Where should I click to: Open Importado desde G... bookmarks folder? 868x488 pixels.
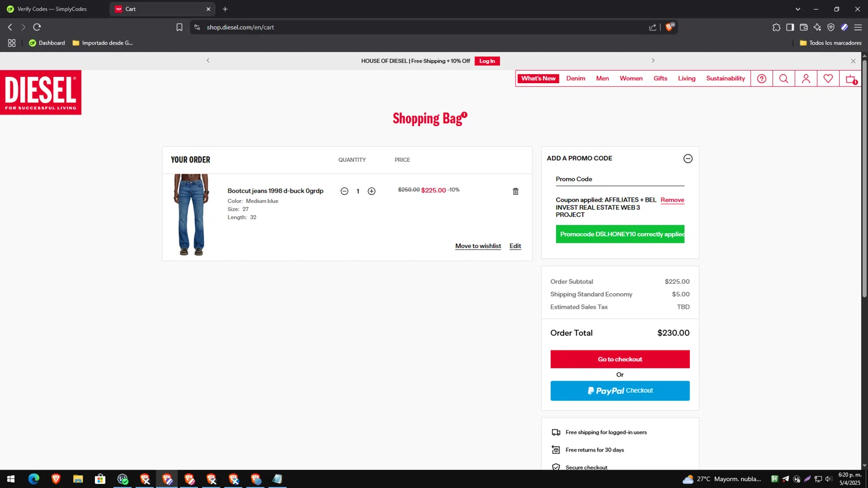[102, 43]
